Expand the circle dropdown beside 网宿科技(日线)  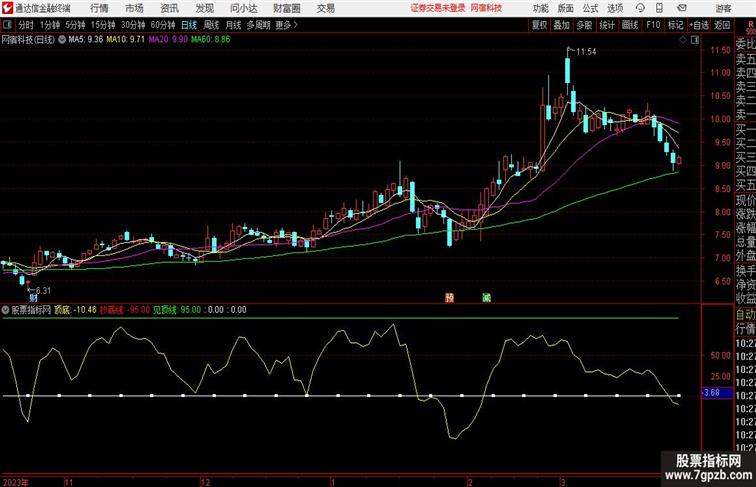tap(62, 40)
